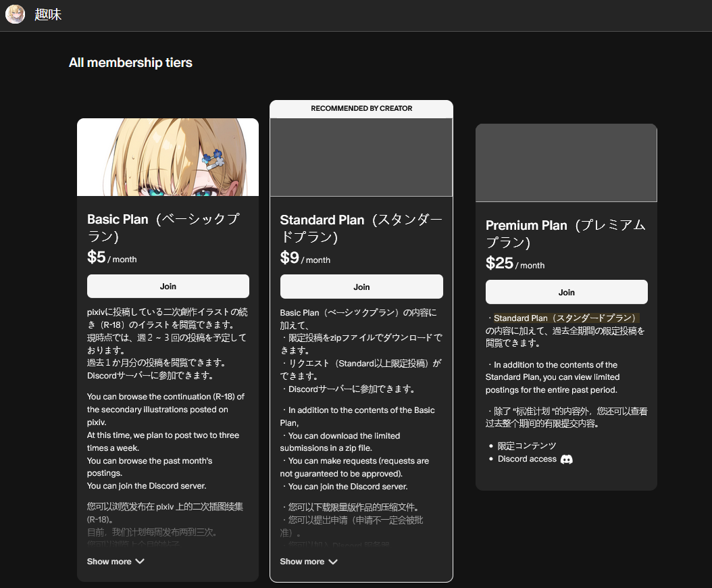
Task: Click the Chinese description paragraph in Premium Plan
Action: click(566, 417)
